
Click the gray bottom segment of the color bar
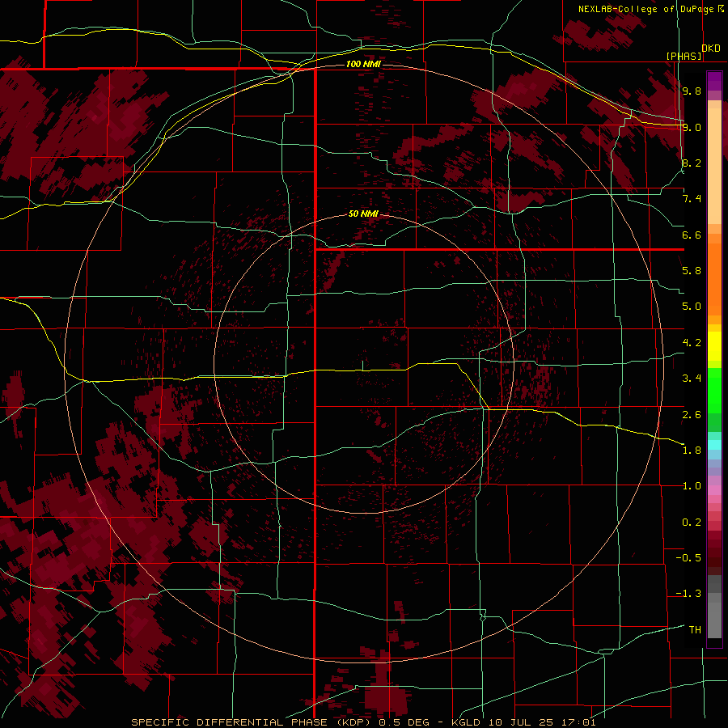(x=714, y=620)
